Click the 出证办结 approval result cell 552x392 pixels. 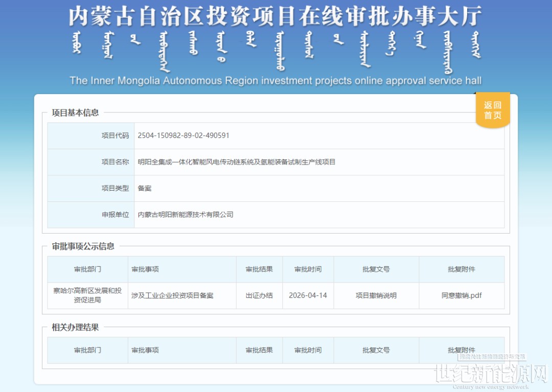(259, 295)
